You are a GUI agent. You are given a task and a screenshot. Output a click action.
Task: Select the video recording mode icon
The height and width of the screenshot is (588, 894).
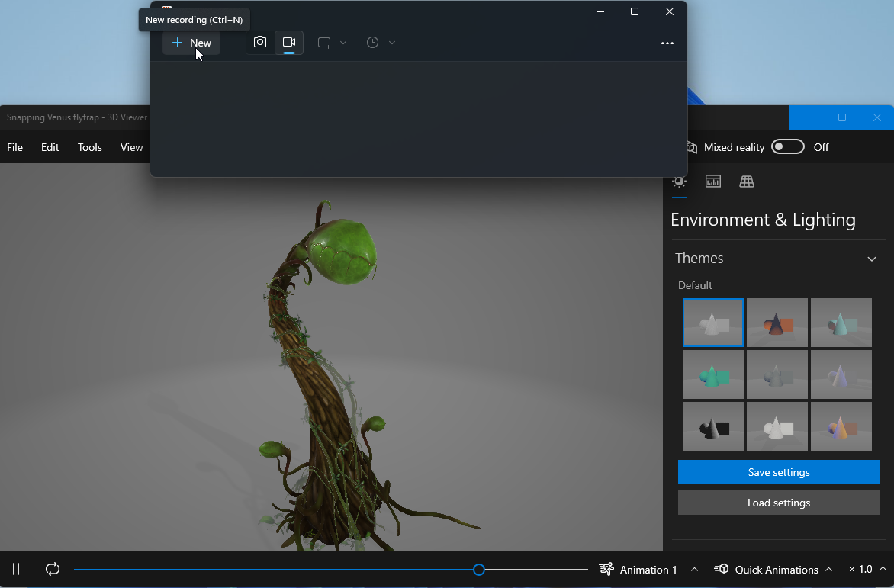tap(288, 42)
